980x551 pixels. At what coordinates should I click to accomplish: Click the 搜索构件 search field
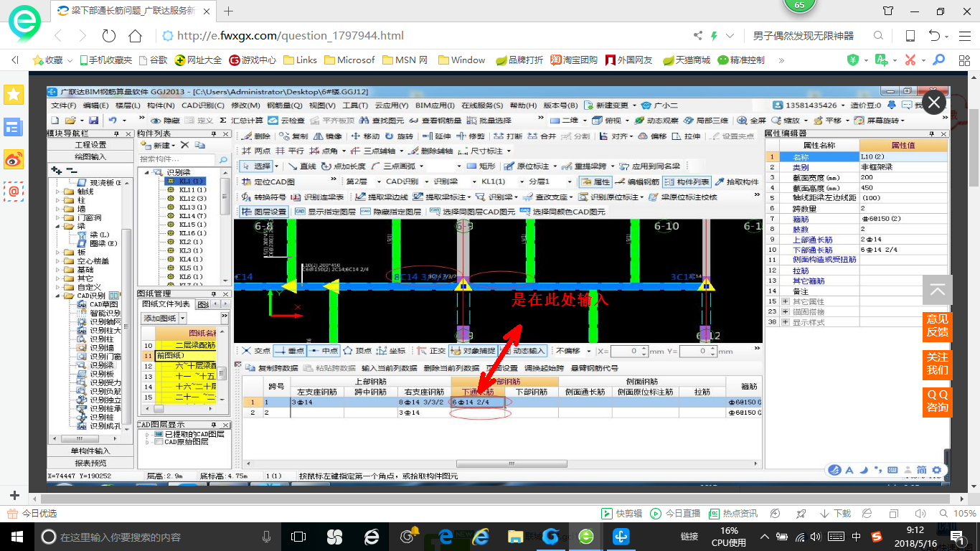coord(178,159)
